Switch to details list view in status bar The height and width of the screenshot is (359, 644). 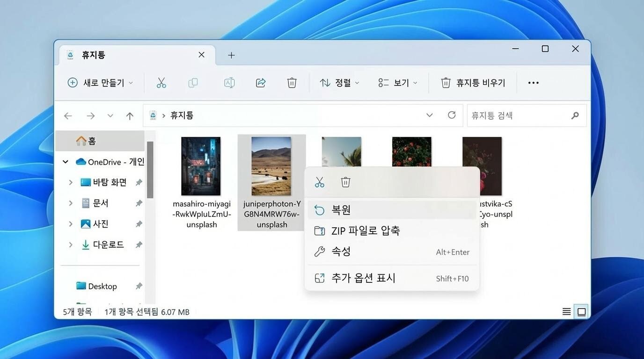tap(566, 312)
